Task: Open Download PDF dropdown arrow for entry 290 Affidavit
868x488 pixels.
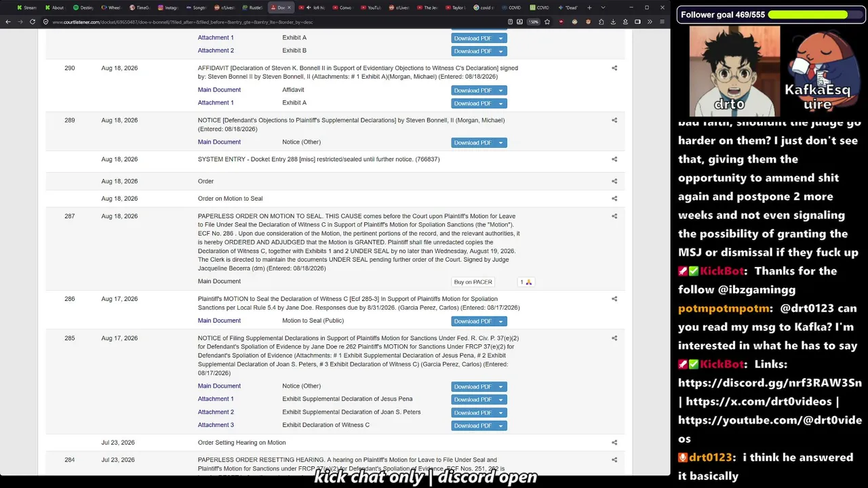Action: (501, 91)
